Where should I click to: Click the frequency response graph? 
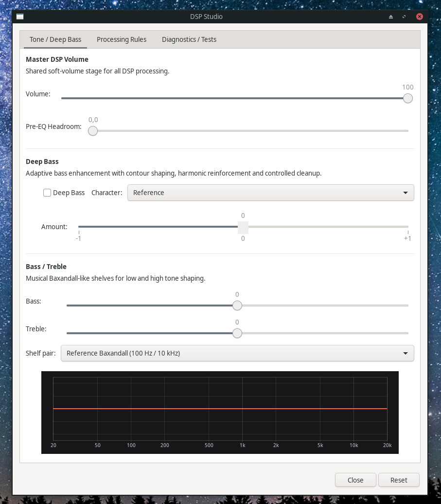220,413
